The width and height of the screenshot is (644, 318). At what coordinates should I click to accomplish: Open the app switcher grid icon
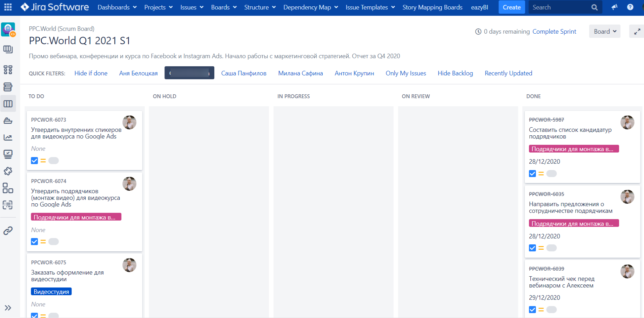(8, 7)
